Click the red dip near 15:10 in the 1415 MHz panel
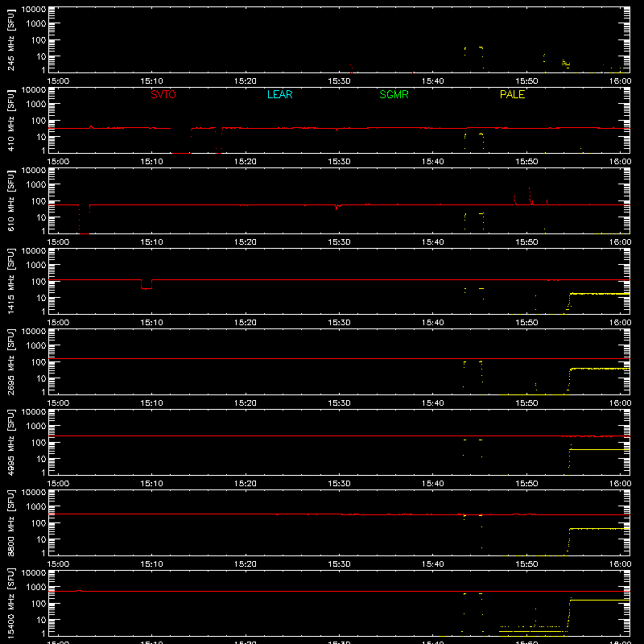This screenshot has height=644, width=644. [x=147, y=285]
